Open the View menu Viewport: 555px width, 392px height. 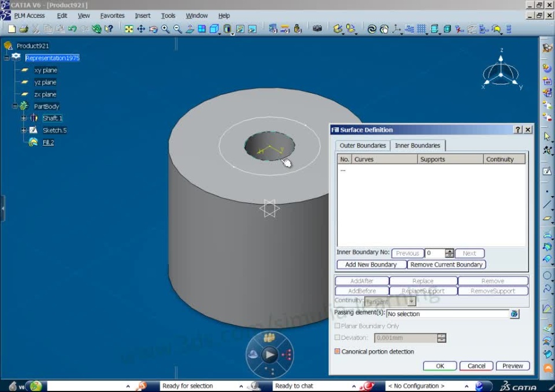pyautogui.click(x=84, y=16)
